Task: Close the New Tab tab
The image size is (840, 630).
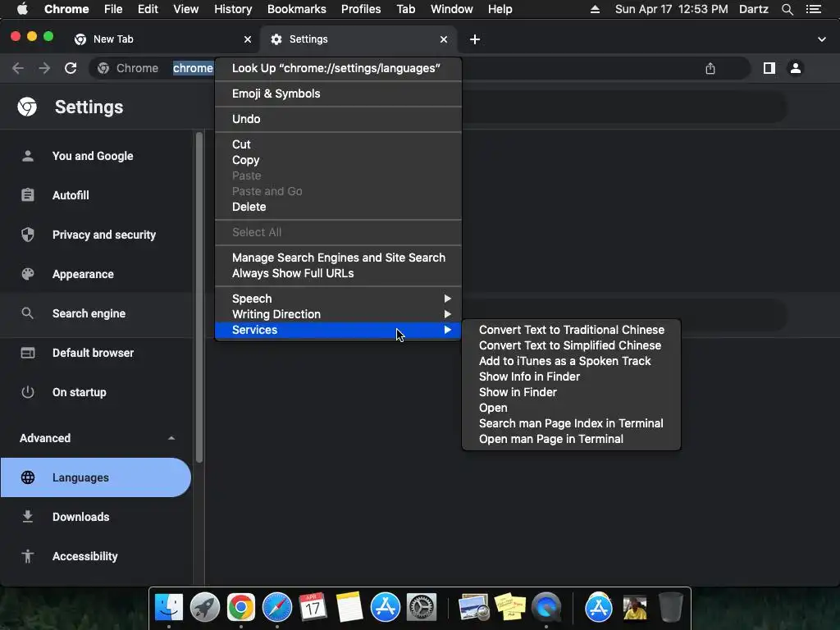Action: click(x=248, y=39)
